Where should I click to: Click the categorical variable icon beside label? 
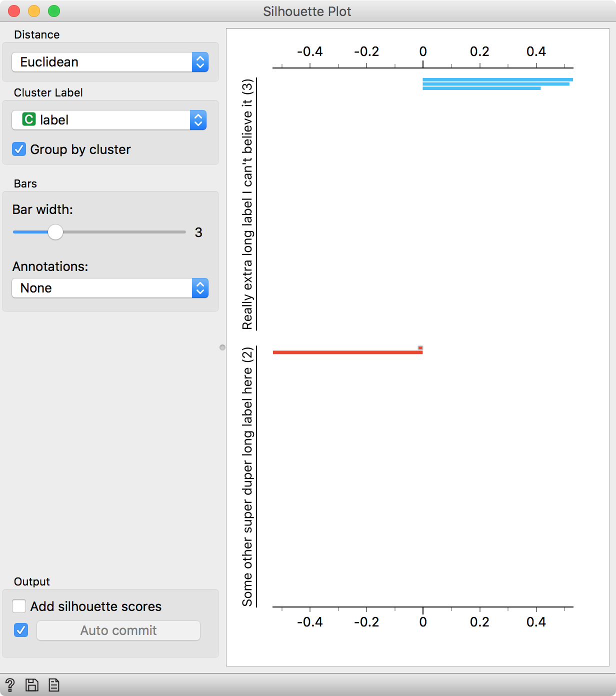point(29,119)
